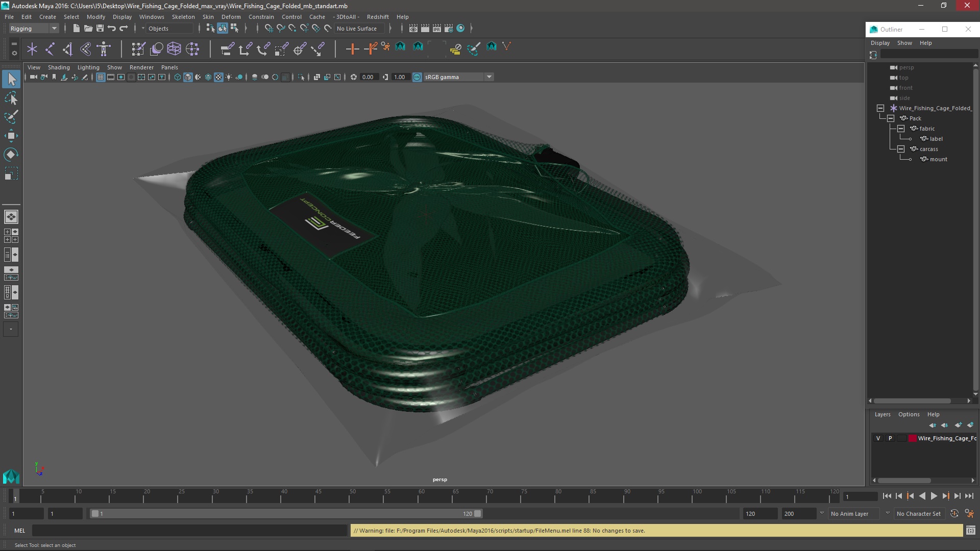Open Layers menu in layer editor
The width and height of the screenshot is (980, 551).
click(x=882, y=414)
